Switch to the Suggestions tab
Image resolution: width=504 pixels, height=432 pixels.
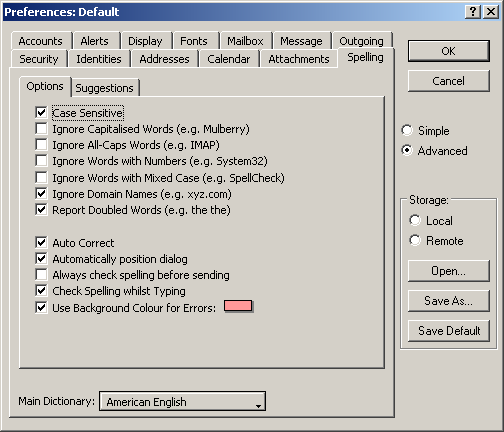point(104,88)
